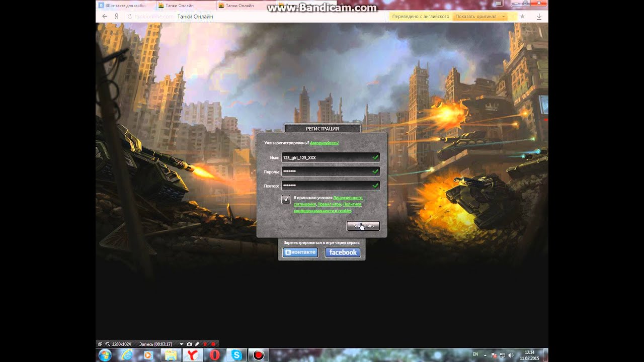Open the Лицензионного соглашения link

click(x=347, y=198)
